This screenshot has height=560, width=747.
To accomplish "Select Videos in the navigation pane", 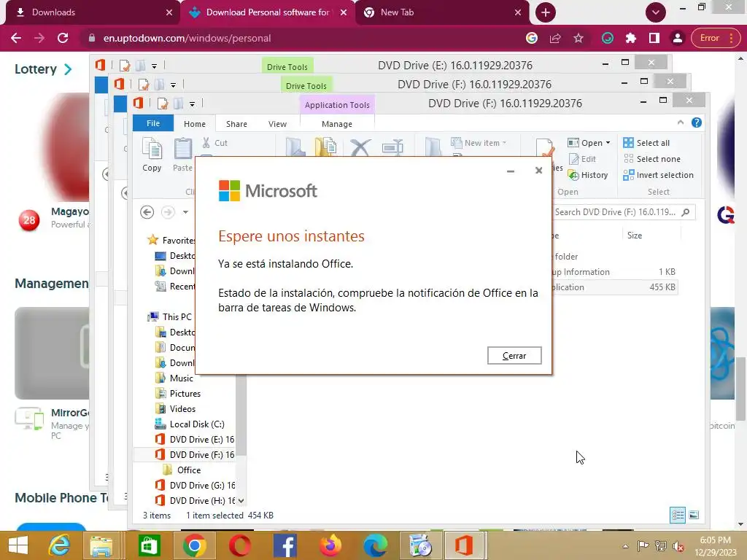I will pyautogui.click(x=176, y=408).
